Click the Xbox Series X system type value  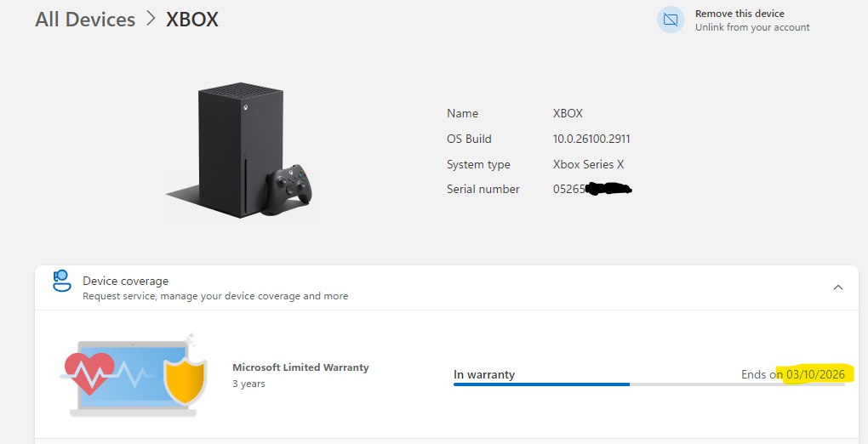click(x=588, y=164)
